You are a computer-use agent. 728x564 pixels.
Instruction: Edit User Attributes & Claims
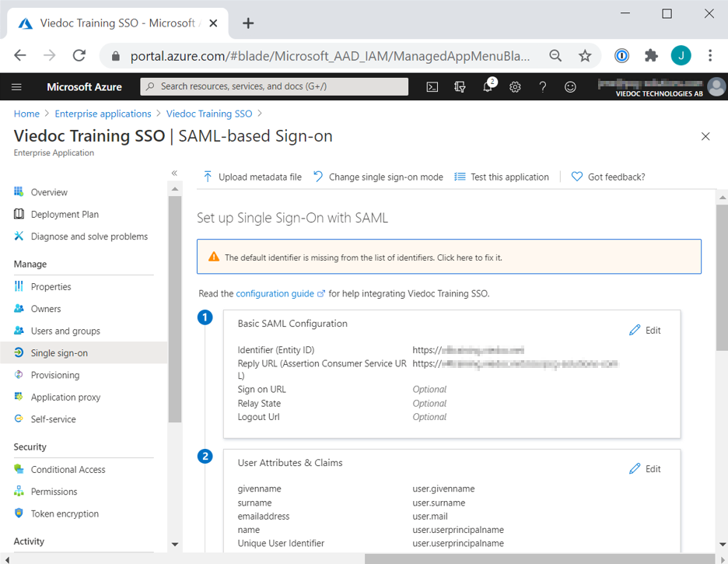pyautogui.click(x=645, y=469)
